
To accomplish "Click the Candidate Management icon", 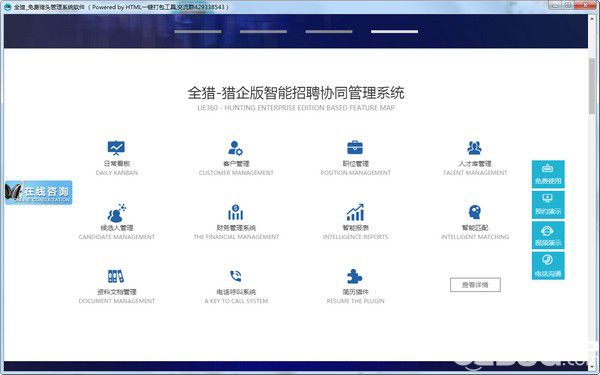I will coord(117,213).
